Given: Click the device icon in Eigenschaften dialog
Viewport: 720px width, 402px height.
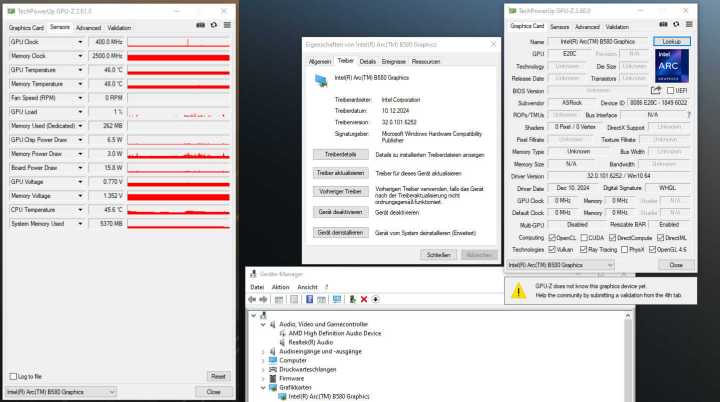Looking at the screenshot, I should pos(321,80).
